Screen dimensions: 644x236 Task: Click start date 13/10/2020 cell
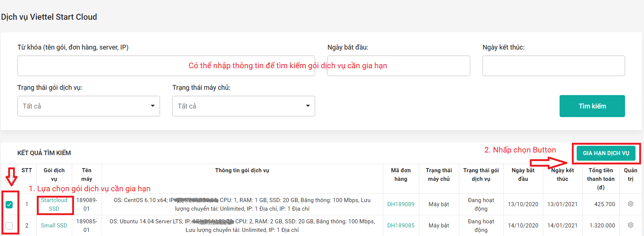click(x=523, y=204)
